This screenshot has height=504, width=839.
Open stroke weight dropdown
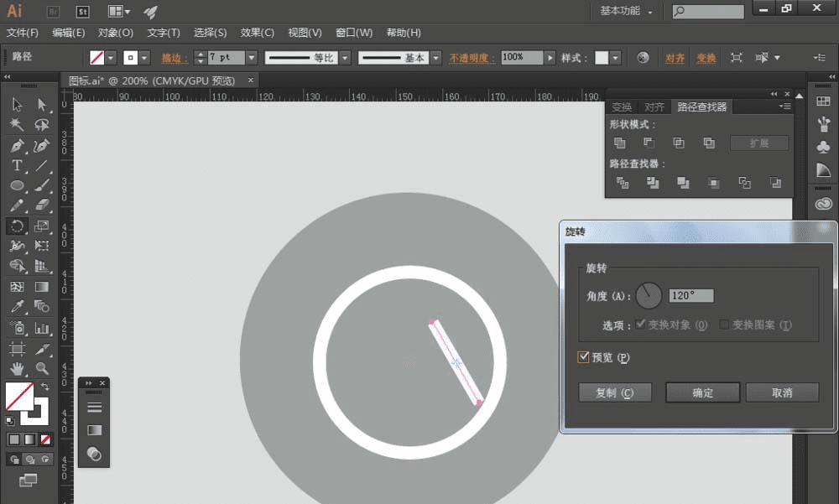[252, 57]
